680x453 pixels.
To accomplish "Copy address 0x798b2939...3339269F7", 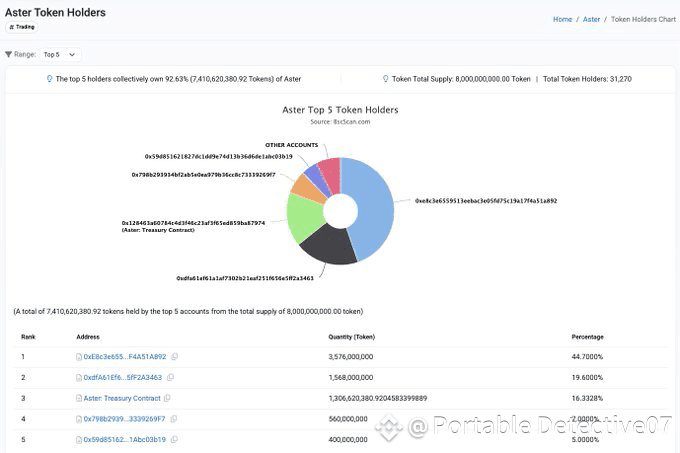I will 174,419.
